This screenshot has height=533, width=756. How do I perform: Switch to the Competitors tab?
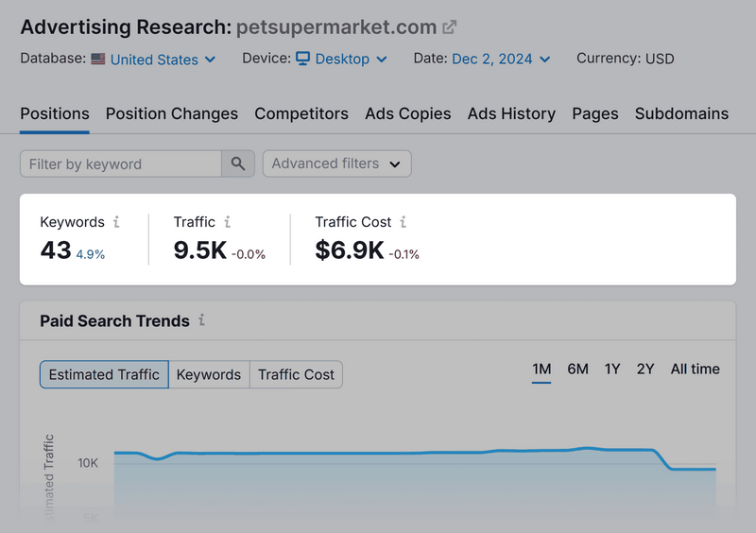(301, 113)
